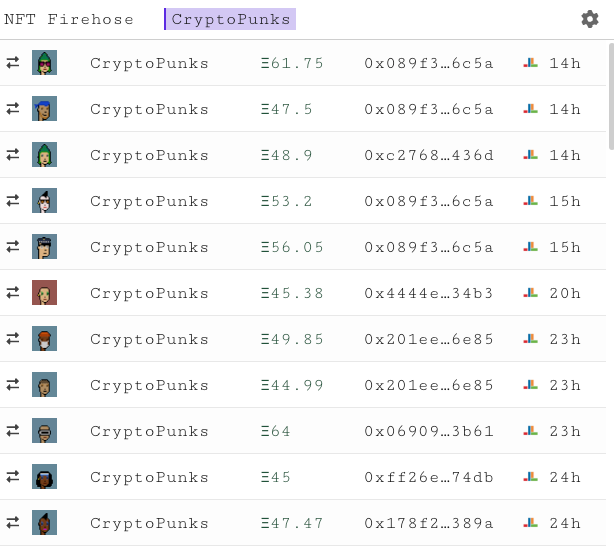Click the NFT Firehose title
This screenshot has height=546, width=614.
pos(69,19)
